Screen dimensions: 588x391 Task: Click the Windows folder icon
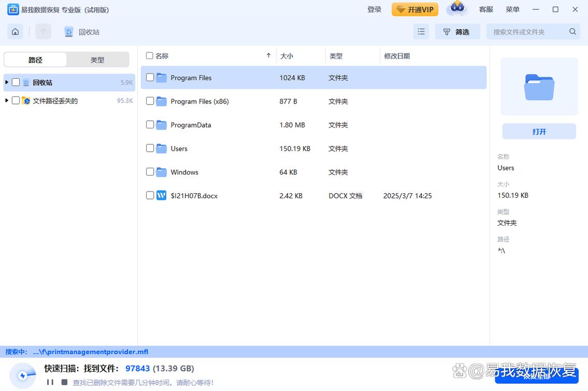[x=161, y=172]
